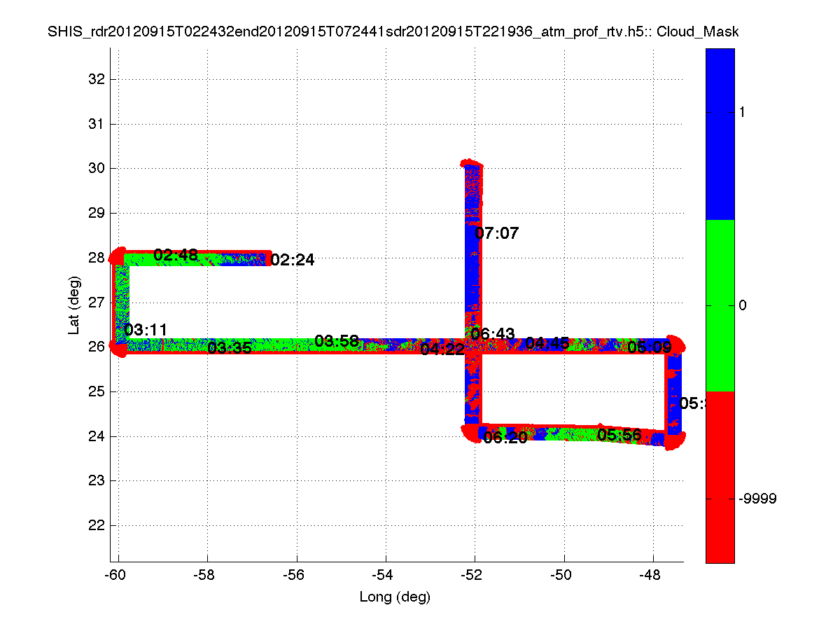This screenshot has width=840, height=631.
Task: Click the Cloud_Mask plot title
Action: click(x=393, y=32)
